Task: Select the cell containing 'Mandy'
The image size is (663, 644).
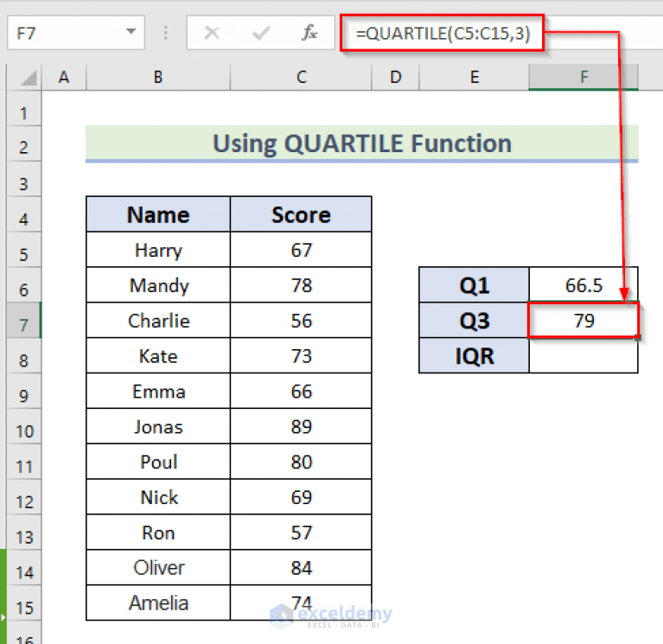Action: (158, 285)
